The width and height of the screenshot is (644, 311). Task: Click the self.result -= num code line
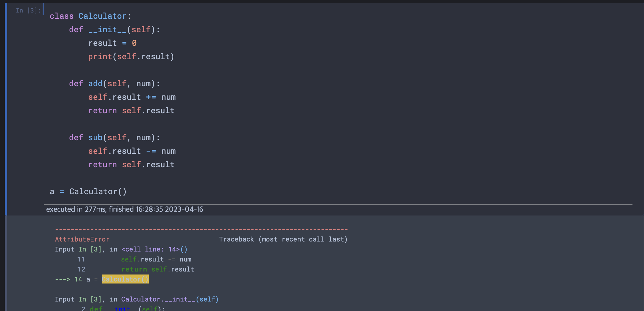[x=132, y=151]
